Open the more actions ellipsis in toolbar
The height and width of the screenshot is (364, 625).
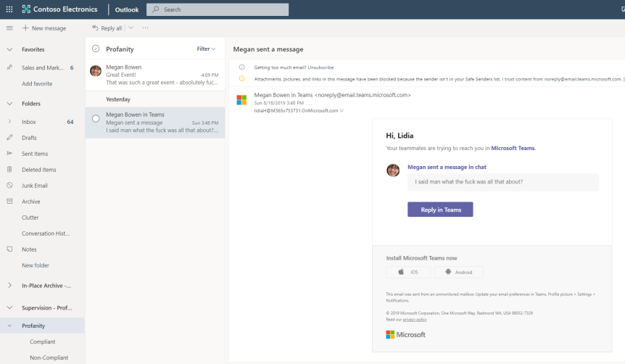[145, 28]
